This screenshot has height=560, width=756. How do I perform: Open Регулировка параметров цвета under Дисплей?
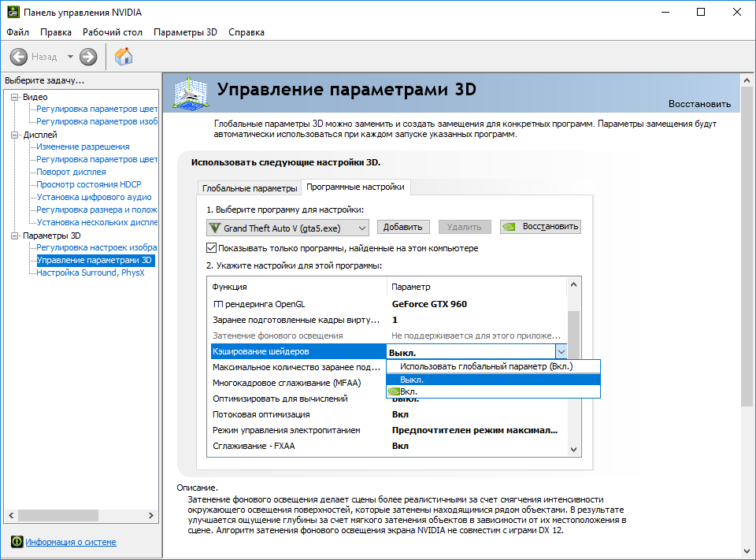pos(97,159)
